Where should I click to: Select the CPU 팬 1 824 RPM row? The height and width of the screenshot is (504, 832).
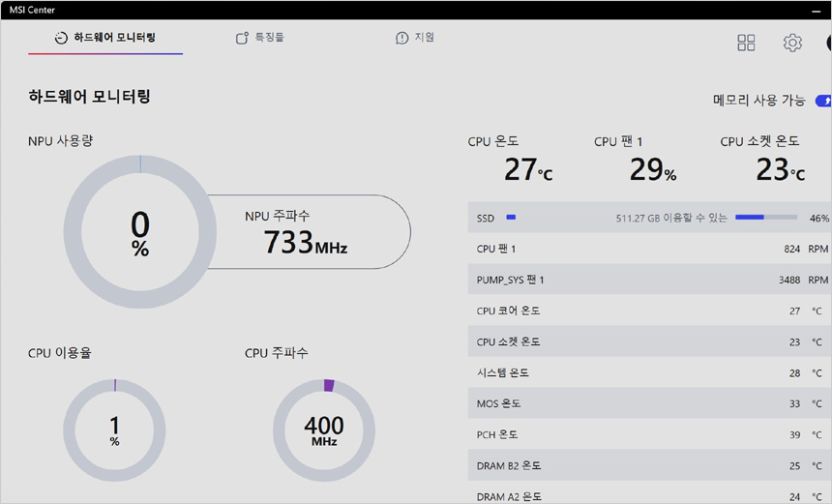pyautogui.click(x=650, y=249)
